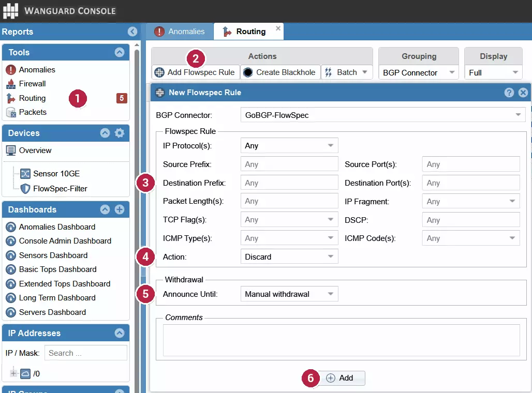Open Firewall in the Tools list
This screenshot has height=393, width=532.
click(32, 84)
